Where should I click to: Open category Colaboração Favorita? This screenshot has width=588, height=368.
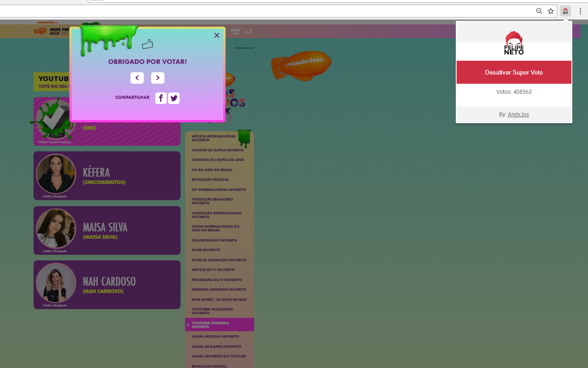[215, 240]
